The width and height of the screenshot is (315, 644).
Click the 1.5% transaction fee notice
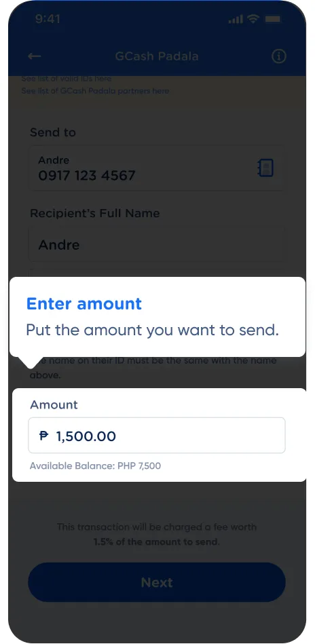click(156, 534)
